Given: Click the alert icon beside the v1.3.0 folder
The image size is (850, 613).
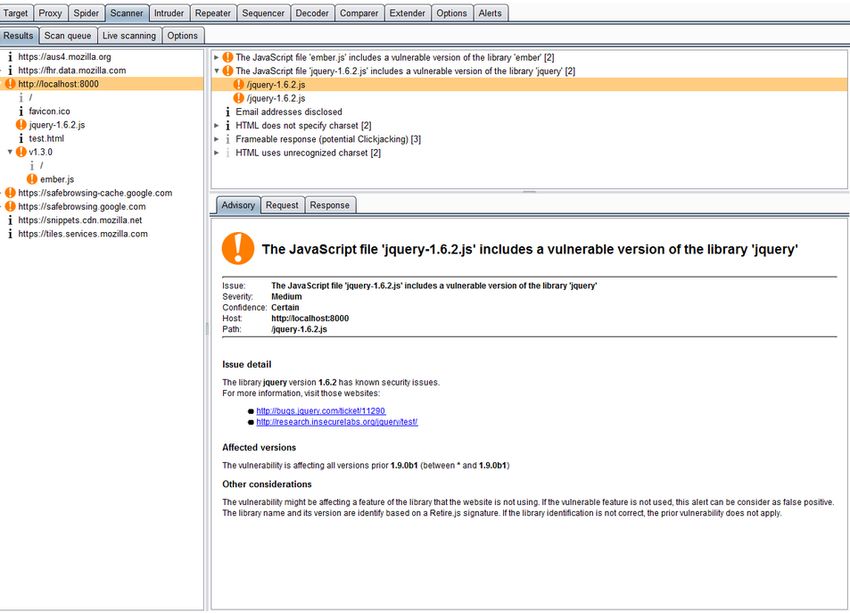Looking at the screenshot, I should (21, 152).
